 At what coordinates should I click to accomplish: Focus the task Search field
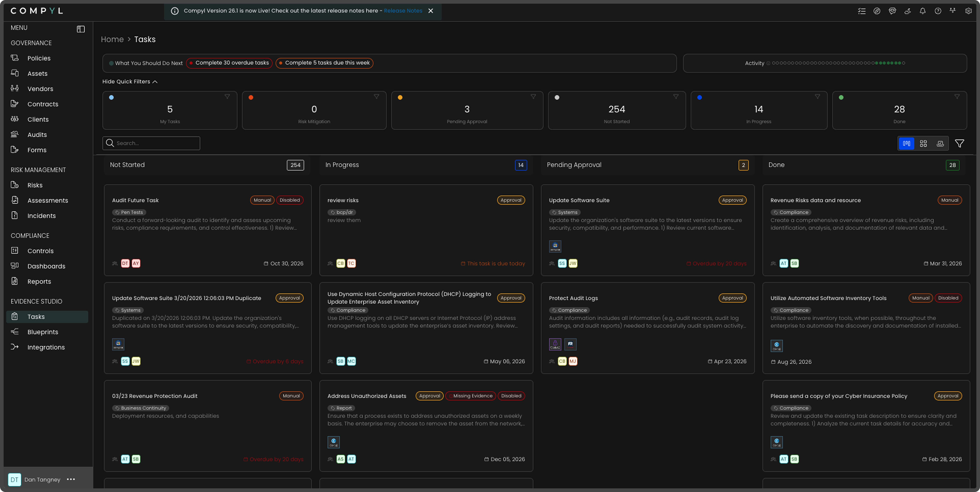[156, 143]
